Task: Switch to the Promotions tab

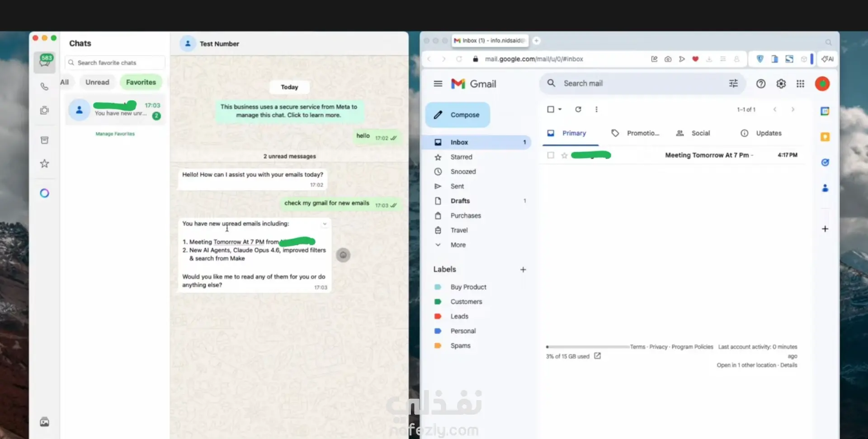Action: coord(635,133)
